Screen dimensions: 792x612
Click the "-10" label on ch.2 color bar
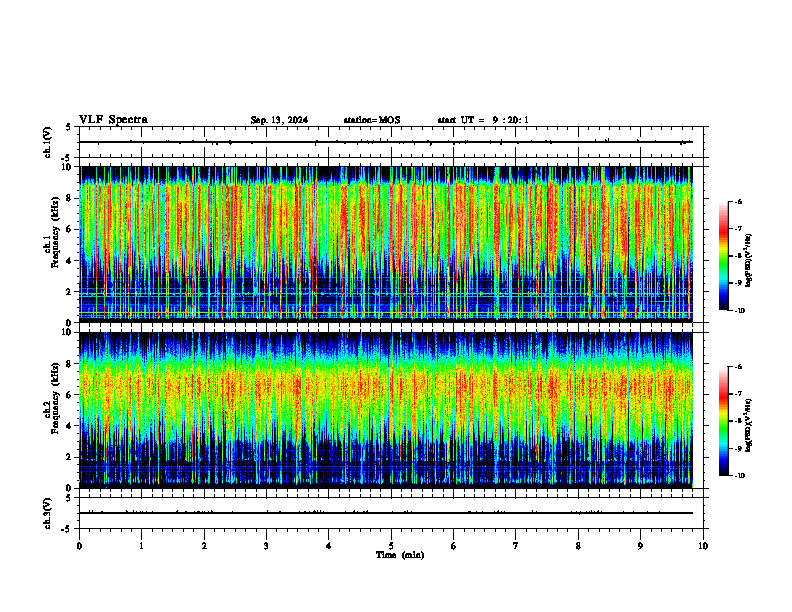coord(739,476)
